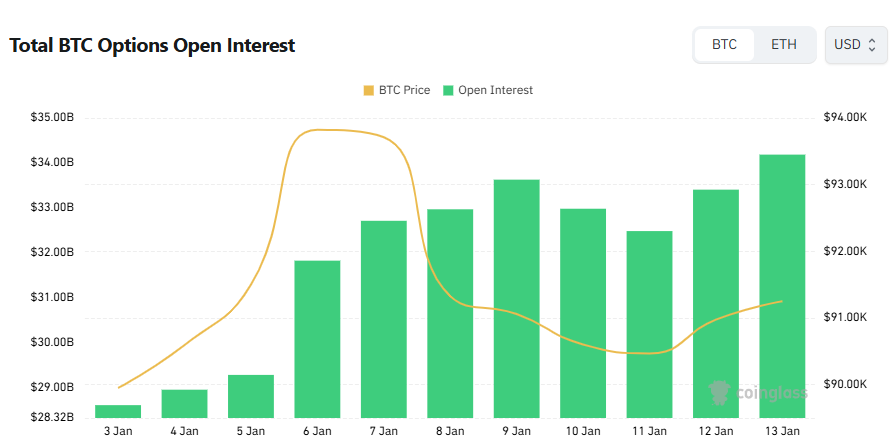Switch to the ETH tab
896x438 pixels.
(x=784, y=45)
